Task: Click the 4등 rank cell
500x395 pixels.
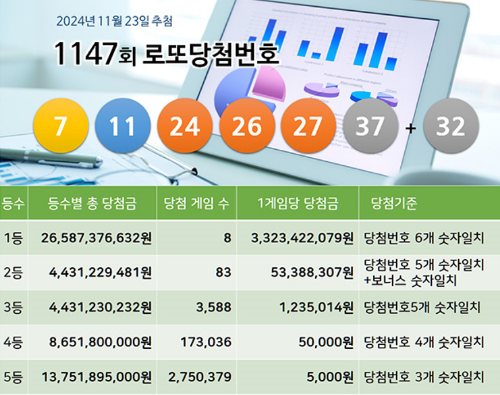Action: (13, 342)
